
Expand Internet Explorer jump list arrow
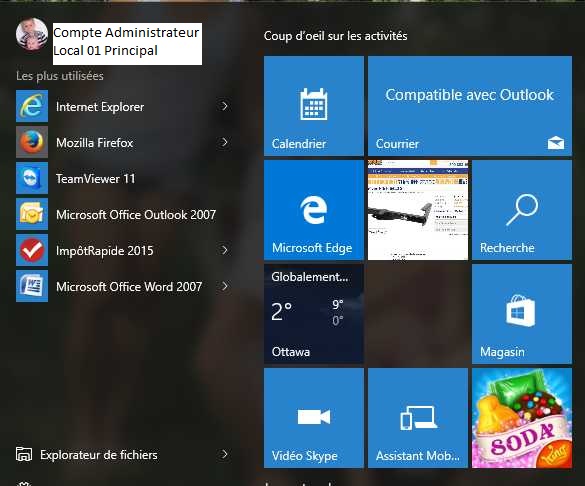(x=224, y=106)
